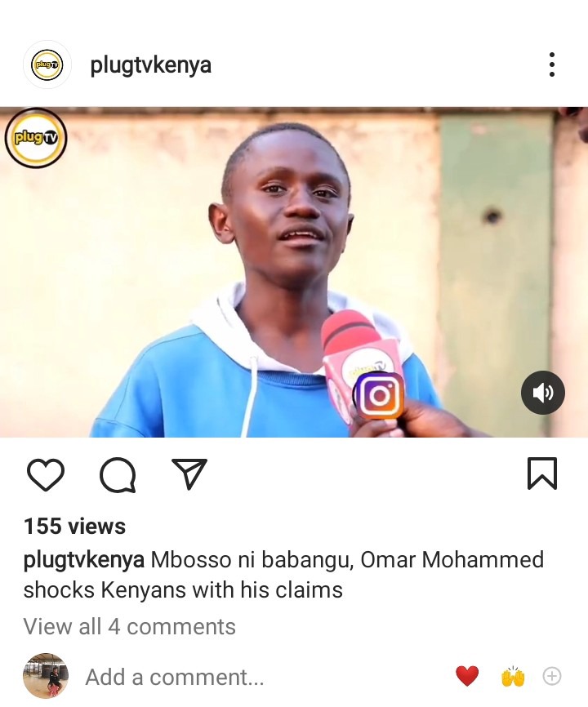Tap the Instagram logo sticker on video

[x=379, y=395]
